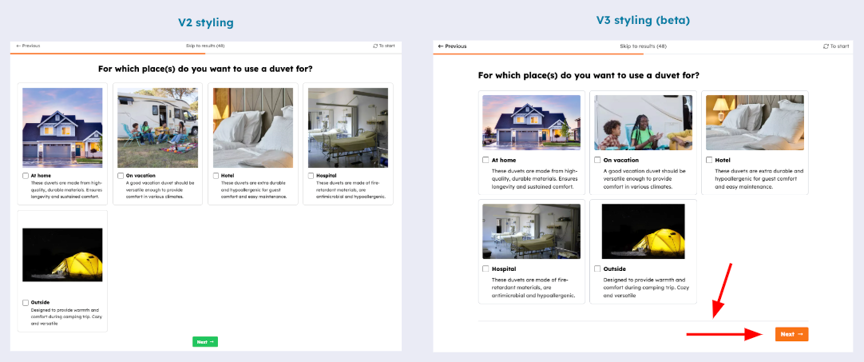Viewport: 864px width, 362px height.
Task: Check the Hotel checkbox in V3 styling
Action: click(x=709, y=160)
